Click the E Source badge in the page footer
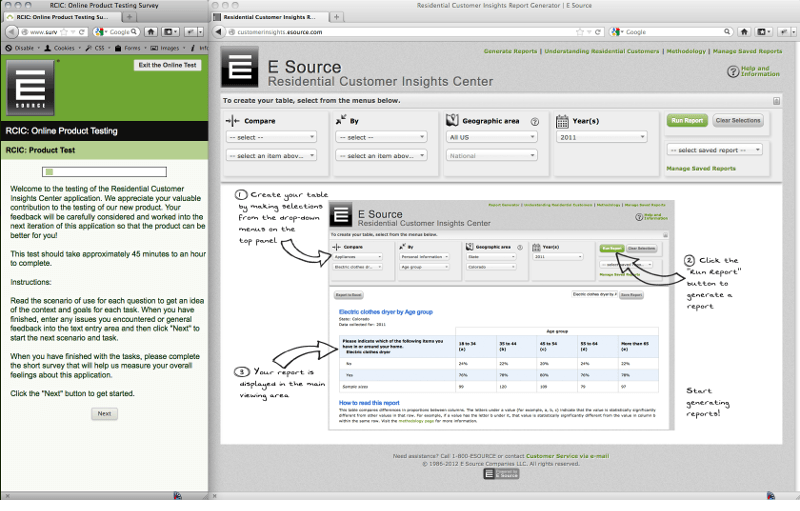800x511 pixels. click(x=501, y=474)
